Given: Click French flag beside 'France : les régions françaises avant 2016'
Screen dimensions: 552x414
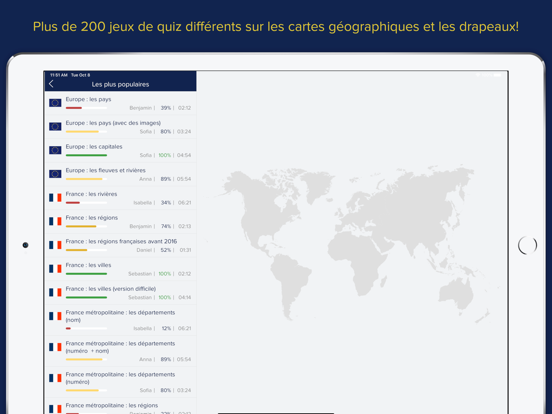Looking at the screenshot, I should pos(55,245).
